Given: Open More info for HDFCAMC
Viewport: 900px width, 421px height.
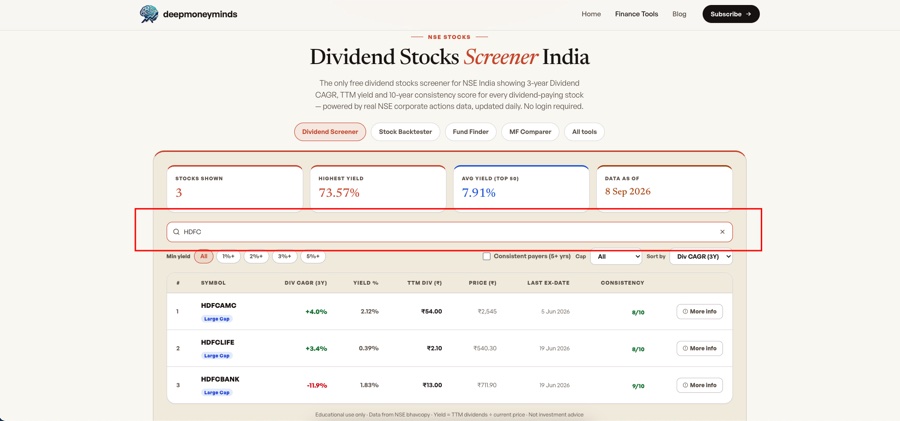Looking at the screenshot, I should coord(699,311).
